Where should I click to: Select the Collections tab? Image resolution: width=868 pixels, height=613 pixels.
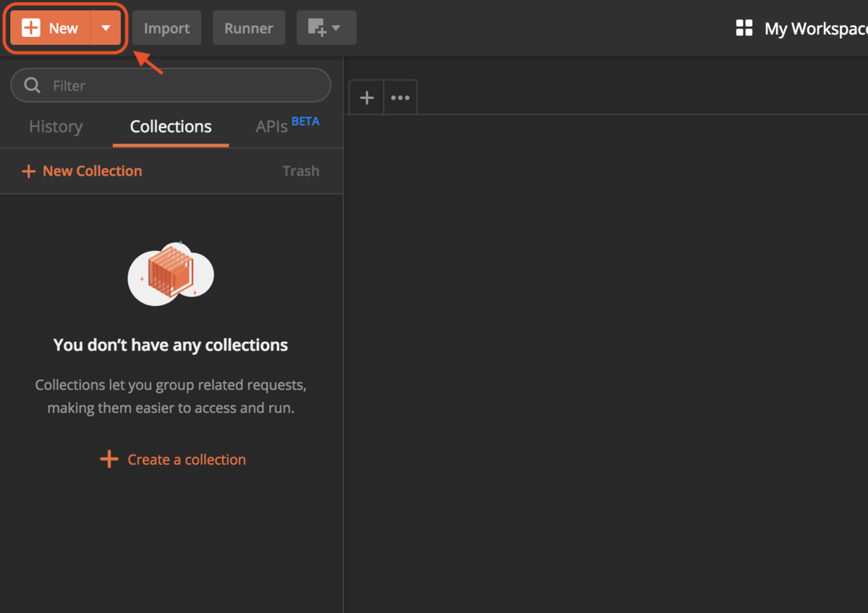tap(171, 127)
